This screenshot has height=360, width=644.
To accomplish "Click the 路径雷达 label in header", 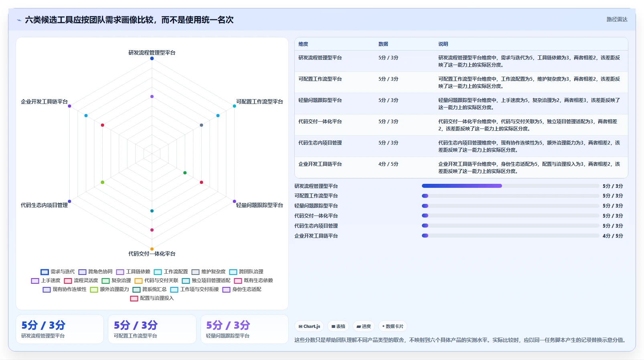I will [x=617, y=19].
